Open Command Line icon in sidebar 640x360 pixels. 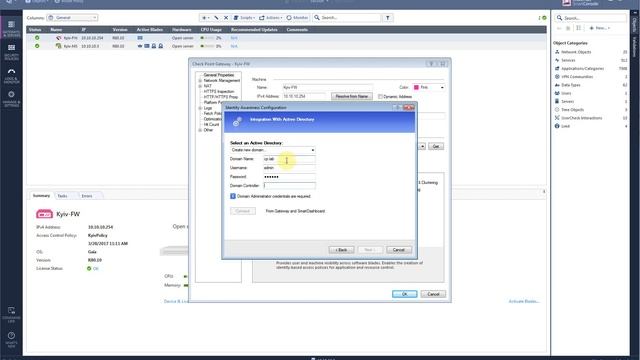(11, 314)
